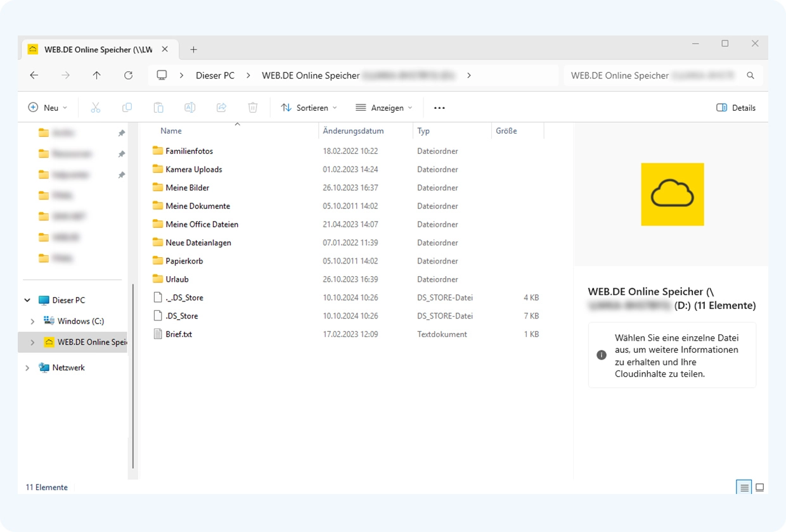Switch to large thumbnail view icon
Viewport: 786px width, 532px height.
tap(759, 487)
